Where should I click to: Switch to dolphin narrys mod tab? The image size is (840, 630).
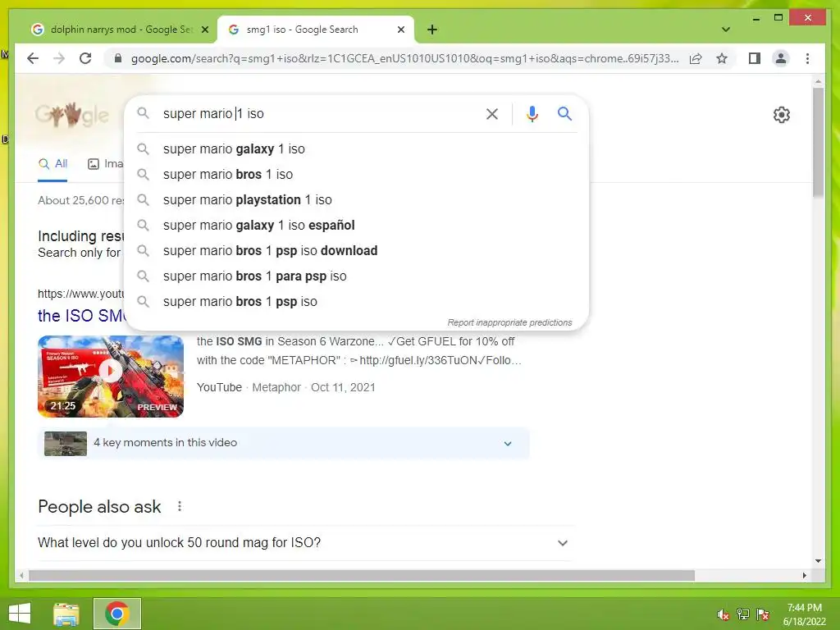[x=121, y=30]
